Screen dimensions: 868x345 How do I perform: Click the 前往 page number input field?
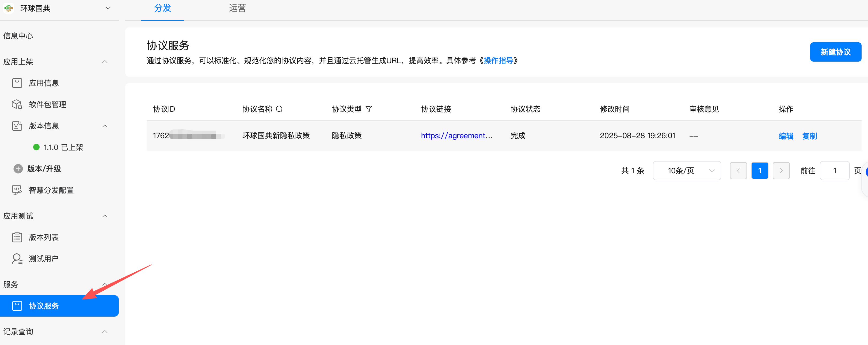834,171
